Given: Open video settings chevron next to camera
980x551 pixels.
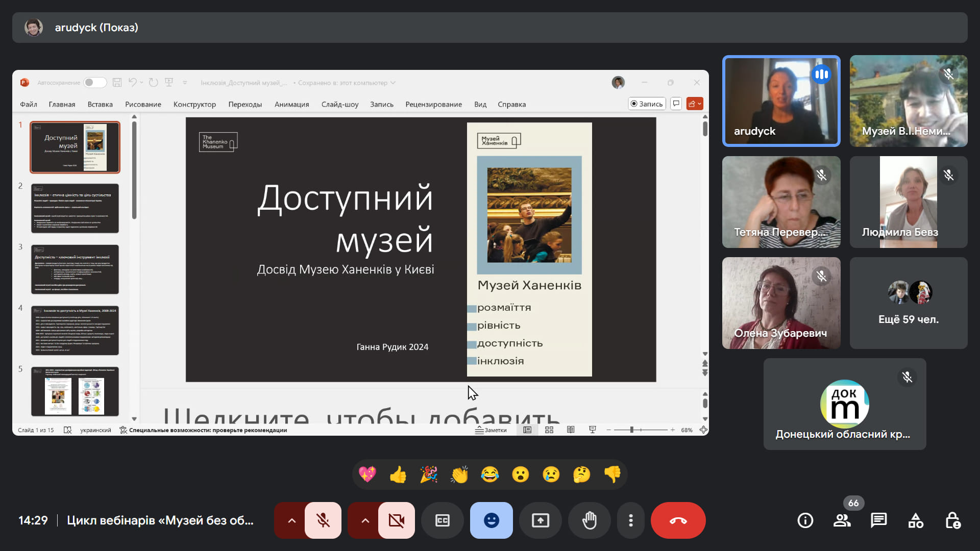Looking at the screenshot, I should [365, 520].
